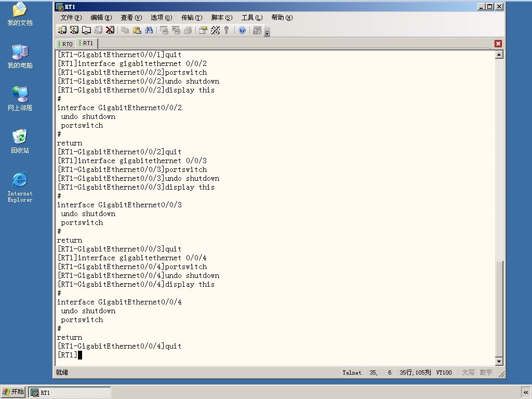Click the Print Screen icon
The height and width of the screenshot is (399, 532).
click(164, 30)
